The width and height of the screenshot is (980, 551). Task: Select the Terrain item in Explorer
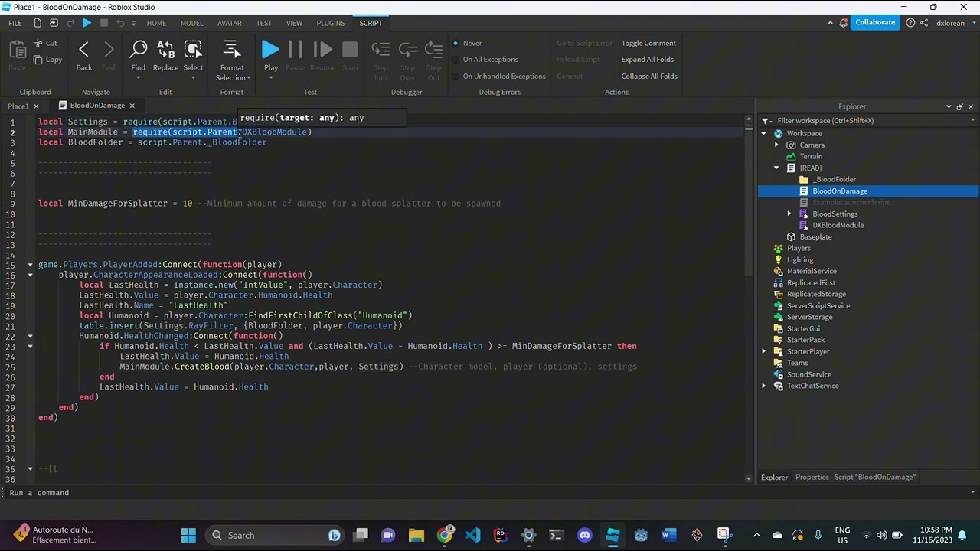pyautogui.click(x=811, y=156)
